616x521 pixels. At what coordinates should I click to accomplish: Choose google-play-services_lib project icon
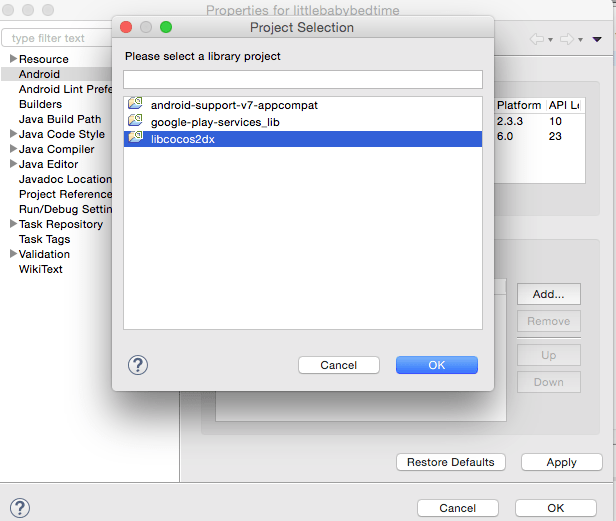(135, 121)
